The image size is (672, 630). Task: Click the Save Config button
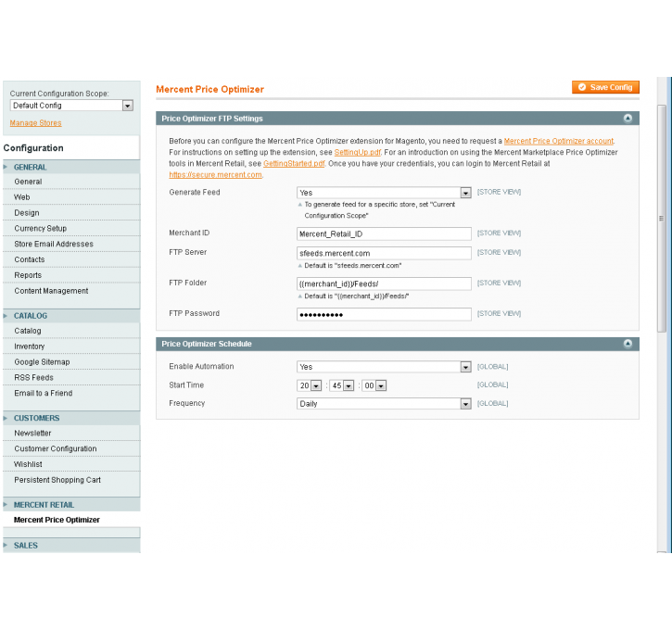[x=605, y=87]
